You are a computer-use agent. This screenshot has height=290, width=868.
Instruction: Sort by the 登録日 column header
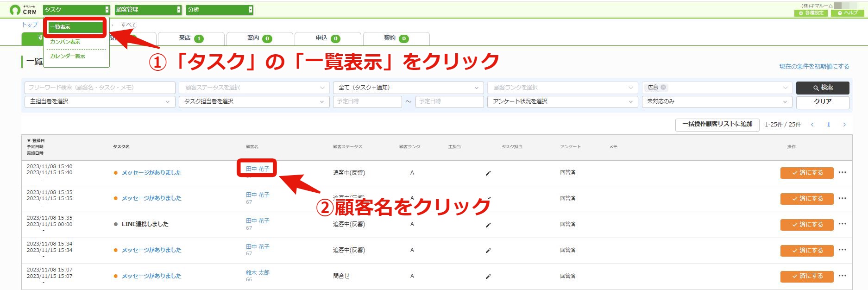point(36,140)
